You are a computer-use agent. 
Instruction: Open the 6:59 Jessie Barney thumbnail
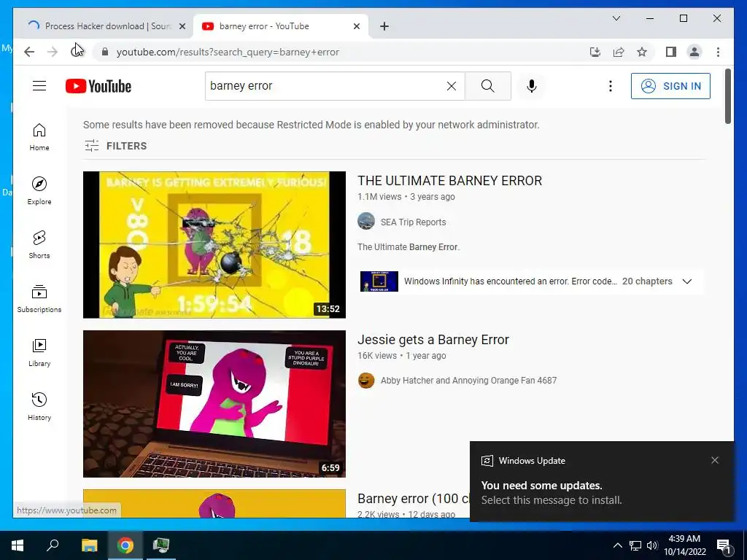click(x=214, y=404)
